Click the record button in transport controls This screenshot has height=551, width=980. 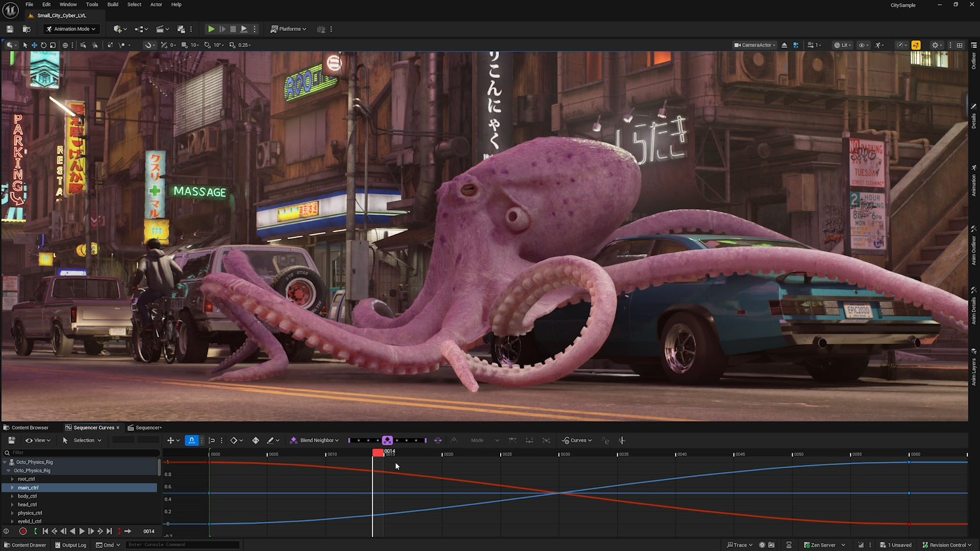coord(23,531)
